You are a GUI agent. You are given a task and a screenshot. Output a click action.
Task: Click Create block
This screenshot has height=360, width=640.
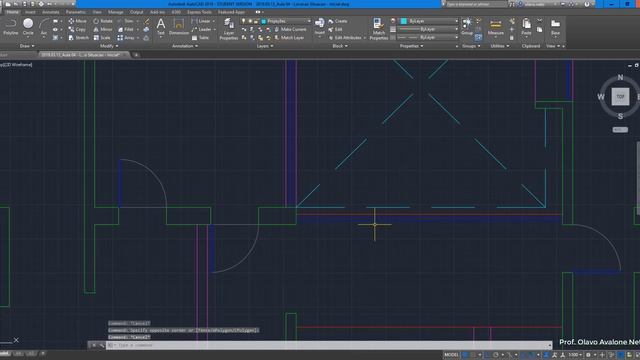coord(338,21)
